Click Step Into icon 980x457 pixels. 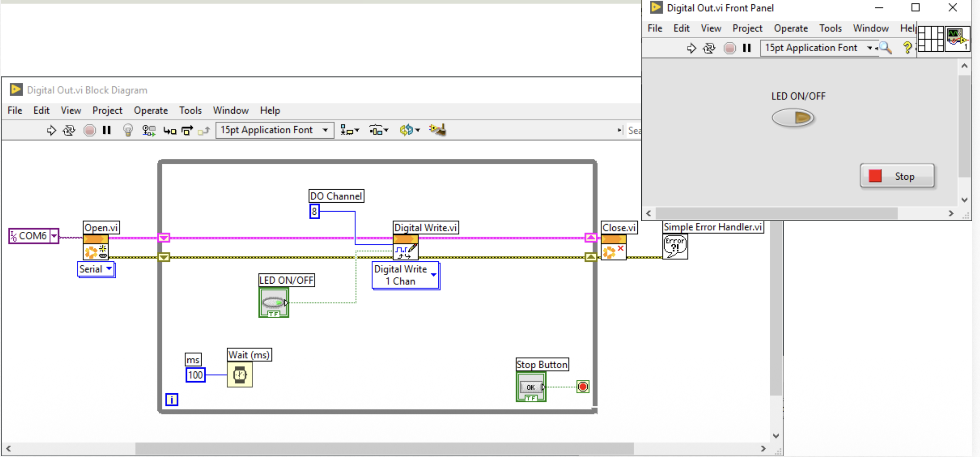170,131
